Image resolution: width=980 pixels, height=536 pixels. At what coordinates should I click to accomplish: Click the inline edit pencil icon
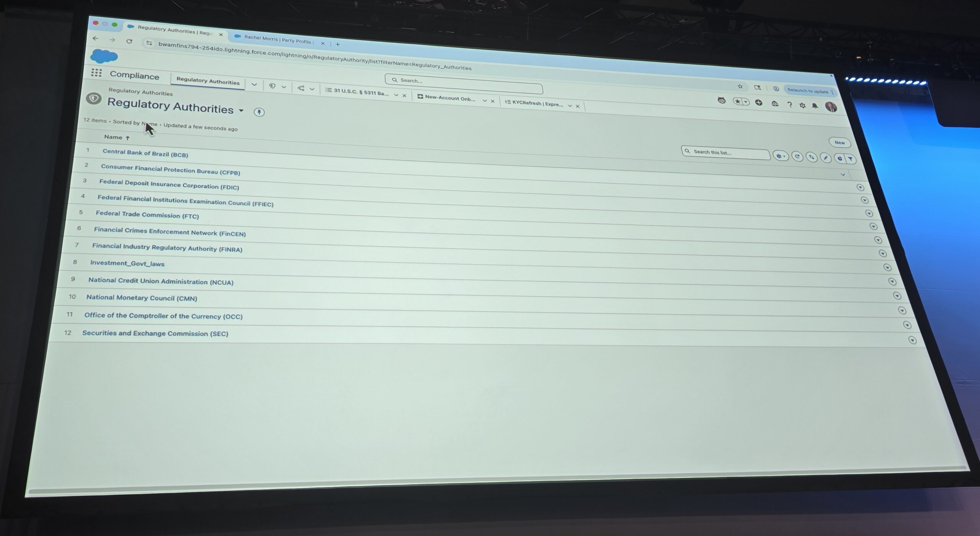825,158
